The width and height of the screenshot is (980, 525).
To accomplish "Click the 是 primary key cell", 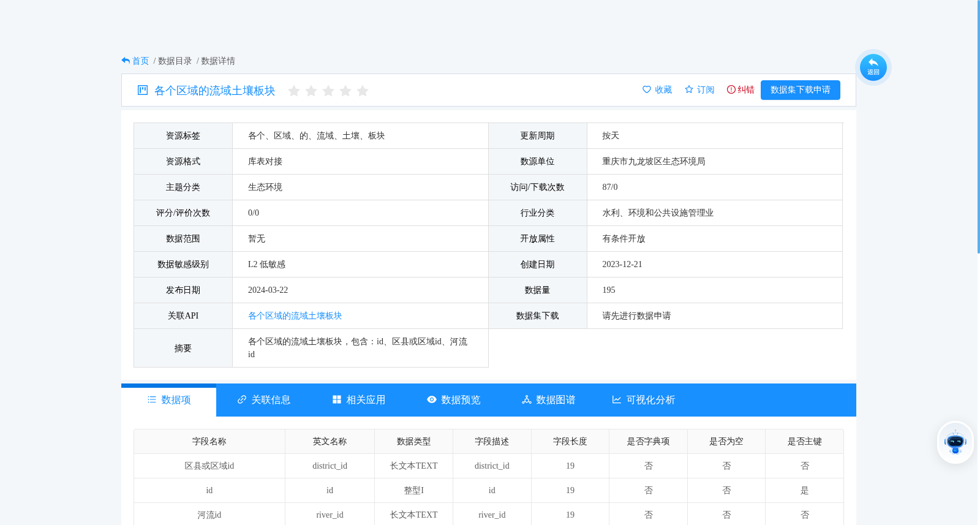I will pyautogui.click(x=805, y=490).
